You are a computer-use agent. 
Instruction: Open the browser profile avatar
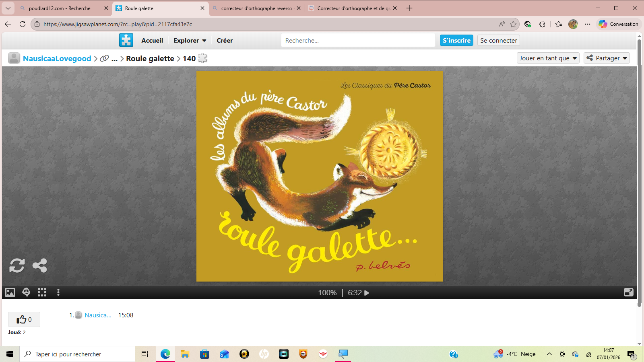[x=573, y=24]
